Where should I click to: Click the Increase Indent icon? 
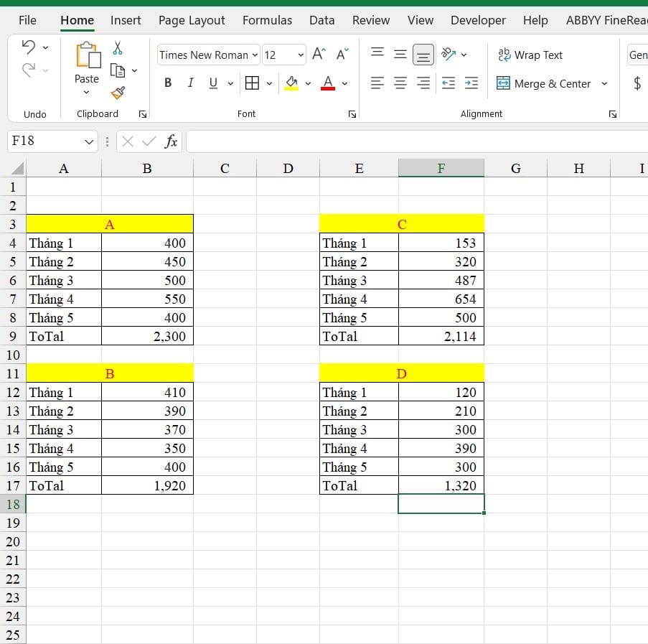click(471, 83)
